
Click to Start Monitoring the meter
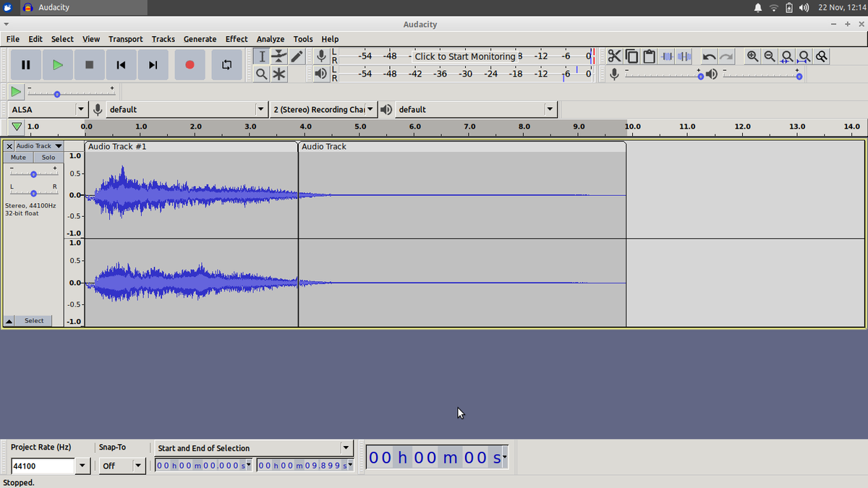click(463, 56)
